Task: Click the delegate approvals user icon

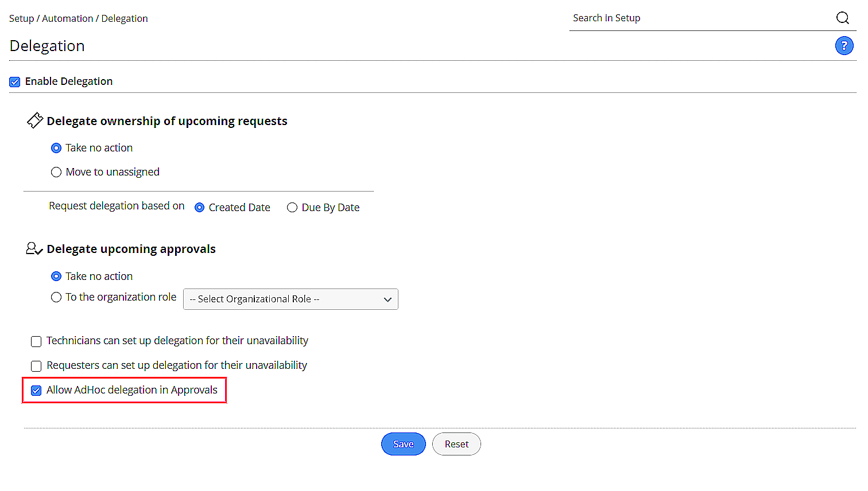Action: coord(34,248)
